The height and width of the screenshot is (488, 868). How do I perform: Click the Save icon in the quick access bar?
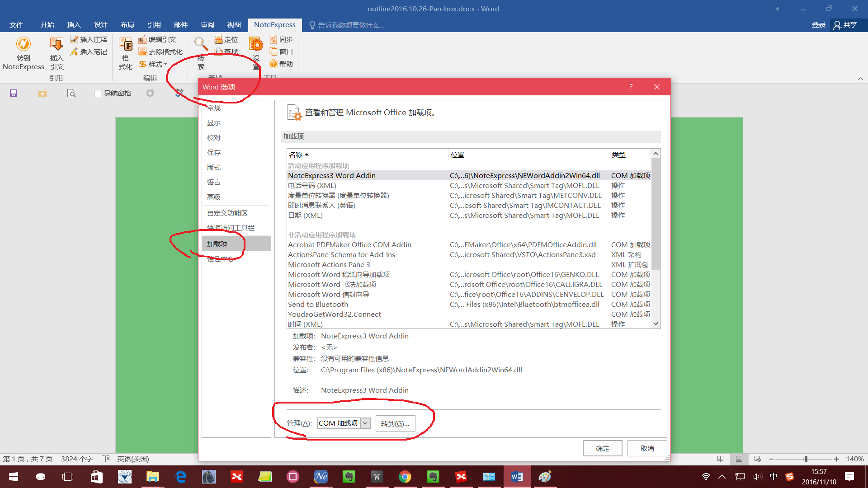click(x=14, y=93)
